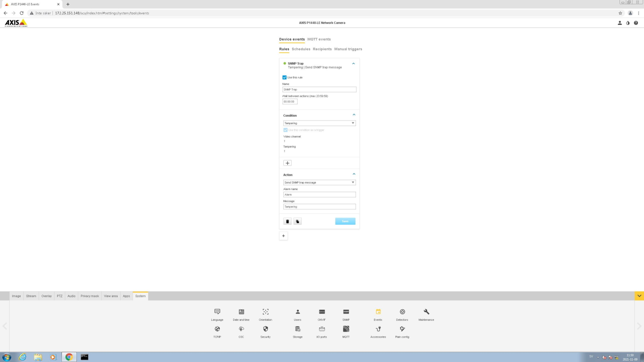Open the help question mark icon
Viewport: 644px width, 362px height.
(x=636, y=23)
